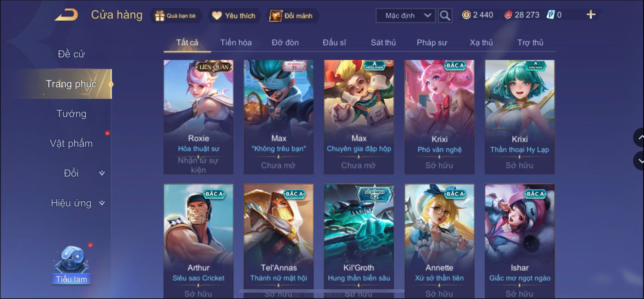Open Roxie Họa thuật sư skin card

198,117
